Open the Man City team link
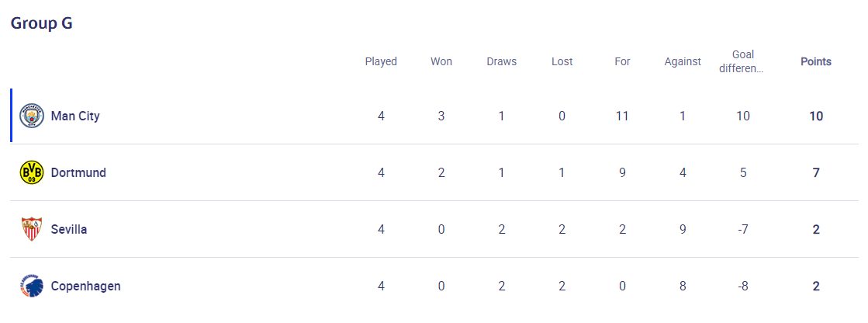 coord(75,116)
